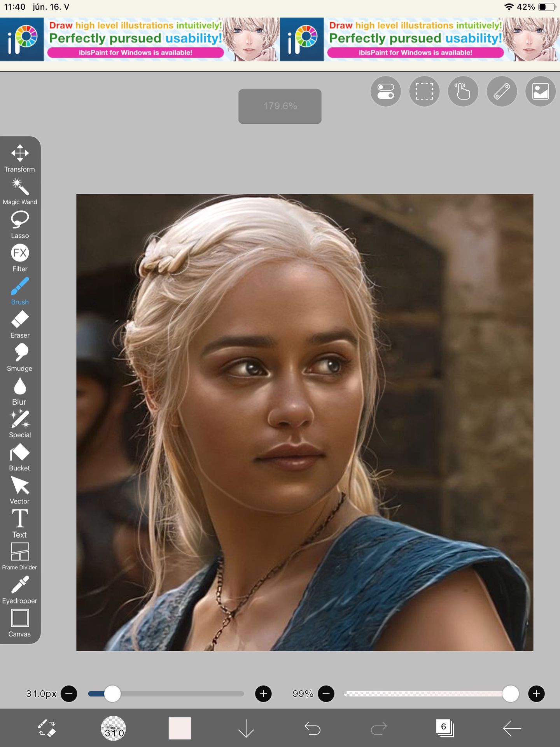Redo the last undone action
The image size is (560, 747).
point(379,728)
